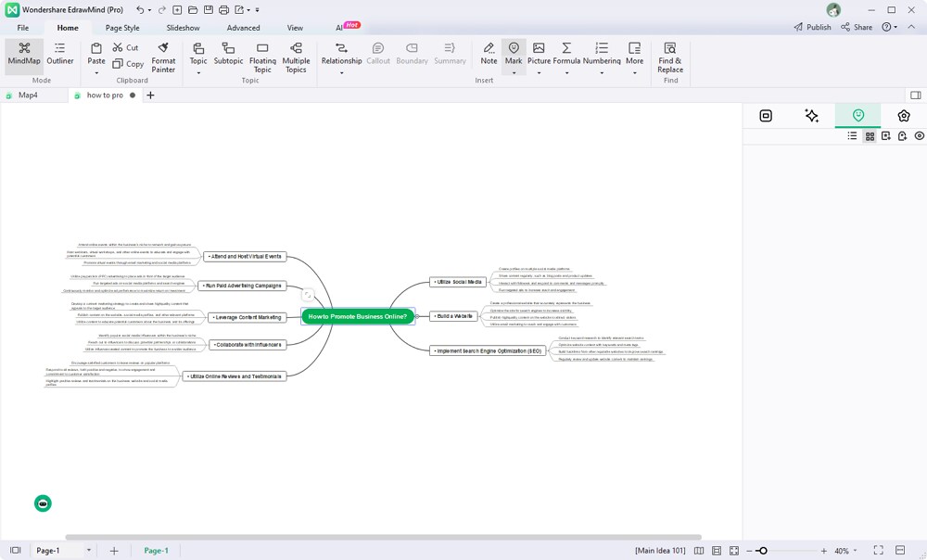Apply Numbering to topics
The height and width of the screenshot is (560, 927).
(602, 53)
